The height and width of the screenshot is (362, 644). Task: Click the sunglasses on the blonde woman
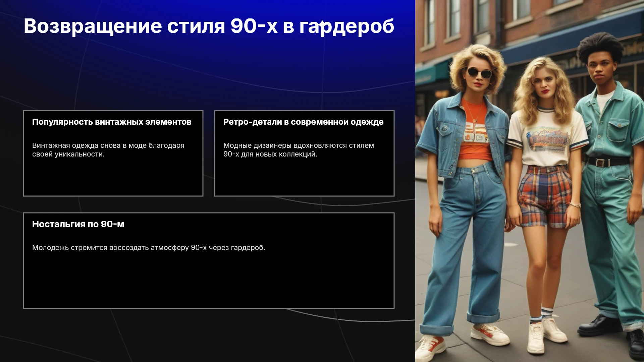pyautogui.click(x=479, y=72)
